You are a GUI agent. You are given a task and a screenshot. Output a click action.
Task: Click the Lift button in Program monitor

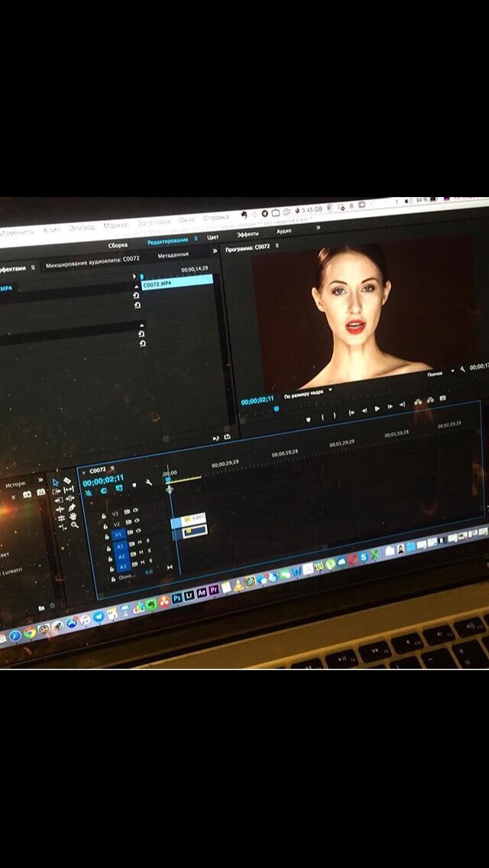point(418,402)
